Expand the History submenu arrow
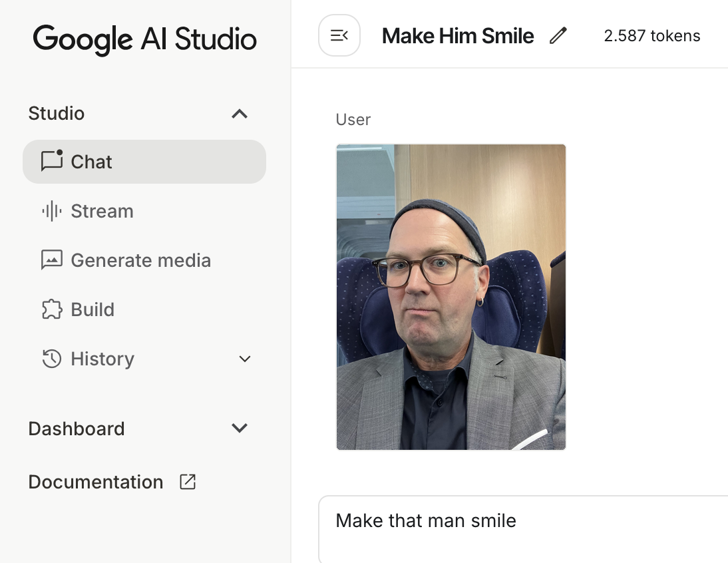Viewport: 728px width, 563px height. pos(245,359)
